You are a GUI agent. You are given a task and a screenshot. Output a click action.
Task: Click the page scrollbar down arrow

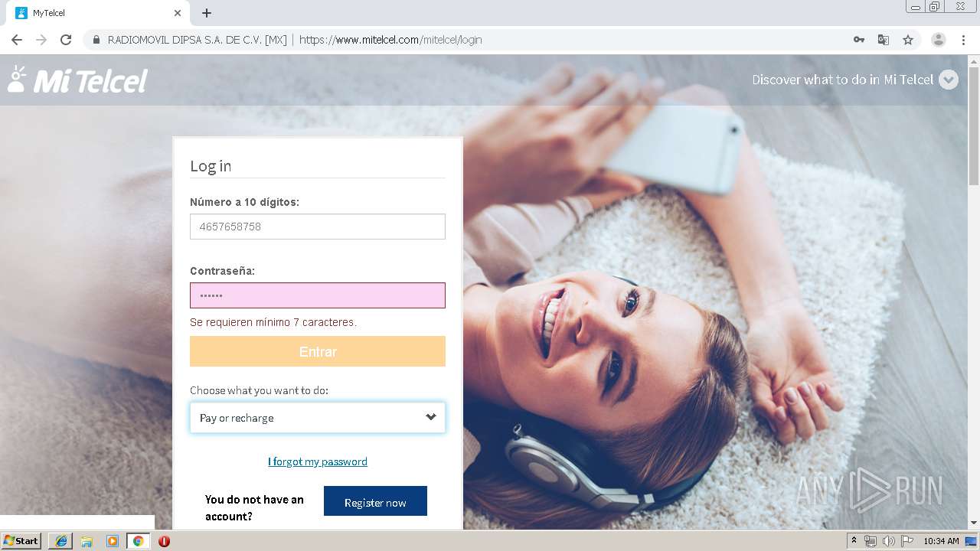tap(974, 523)
